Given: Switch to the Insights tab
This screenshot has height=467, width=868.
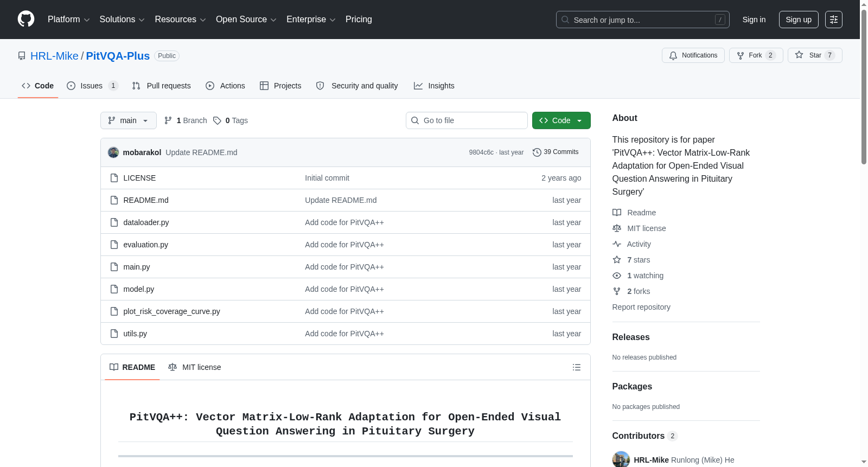Looking at the screenshot, I should [434, 86].
